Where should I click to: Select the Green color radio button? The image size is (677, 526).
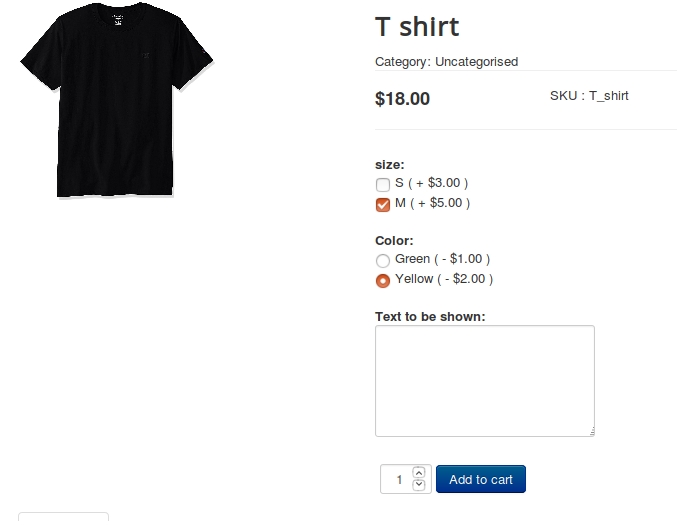[x=383, y=260]
